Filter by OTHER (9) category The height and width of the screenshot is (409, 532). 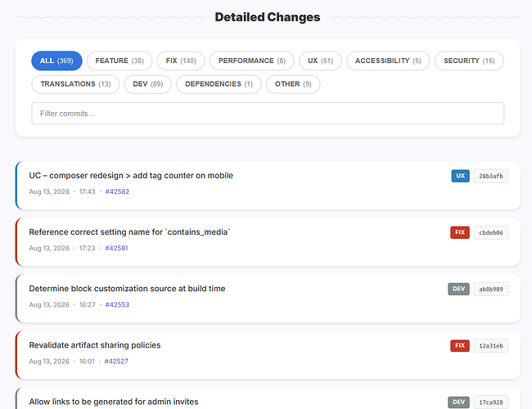coord(293,84)
